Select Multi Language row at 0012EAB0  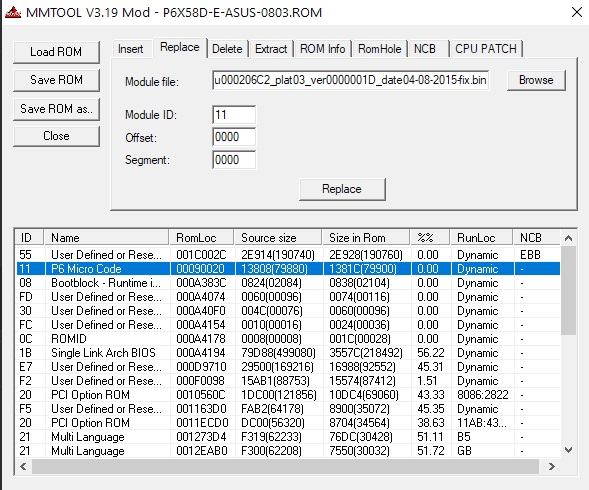(288, 451)
